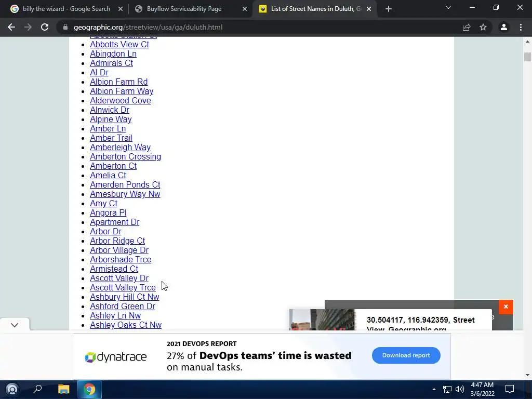Click the address bar URL
This screenshot has height=399, width=532.
148,27
